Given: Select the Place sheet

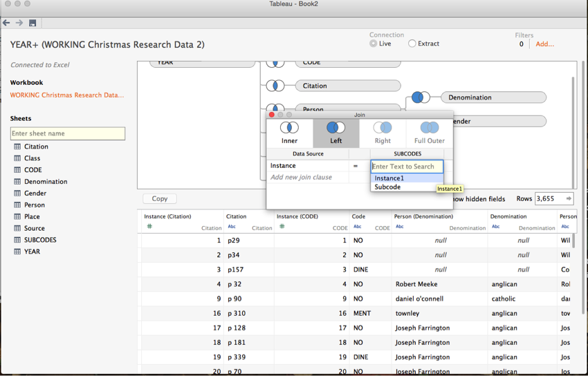Looking at the screenshot, I should tap(32, 216).
